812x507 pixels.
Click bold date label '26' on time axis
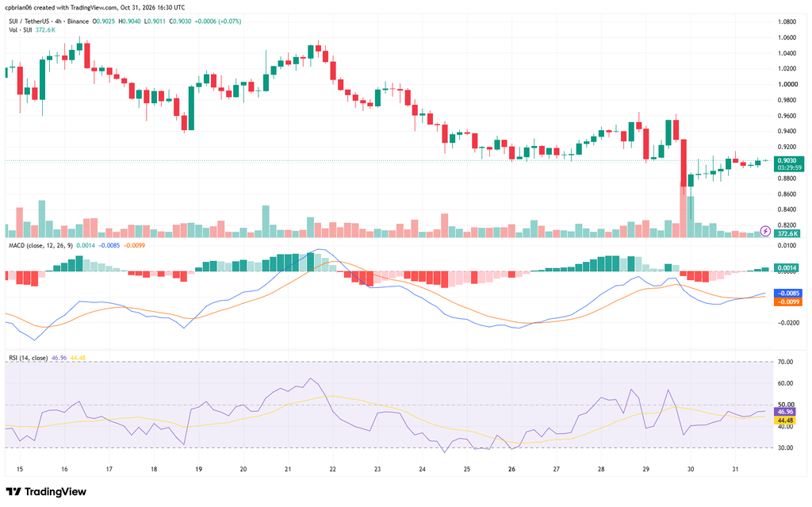(511, 469)
